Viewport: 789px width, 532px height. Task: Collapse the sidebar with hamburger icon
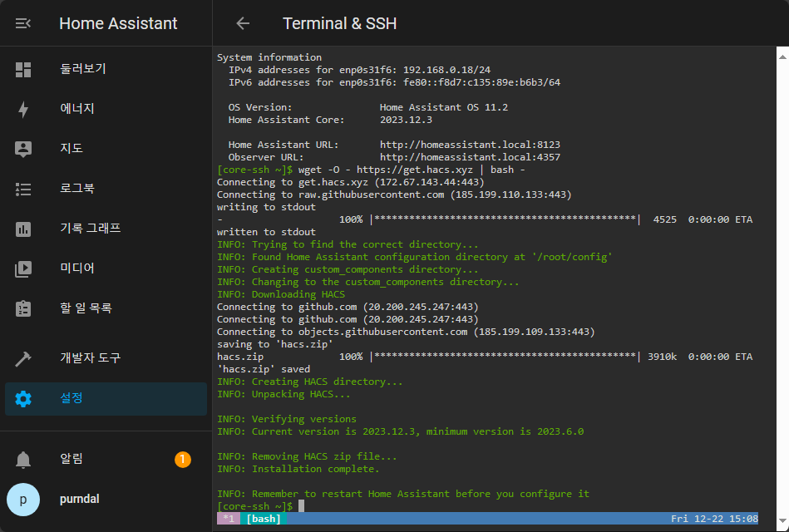[x=23, y=23]
